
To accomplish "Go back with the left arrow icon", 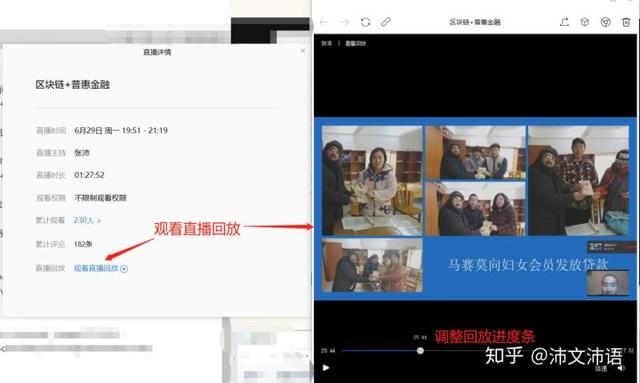I will [324, 22].
